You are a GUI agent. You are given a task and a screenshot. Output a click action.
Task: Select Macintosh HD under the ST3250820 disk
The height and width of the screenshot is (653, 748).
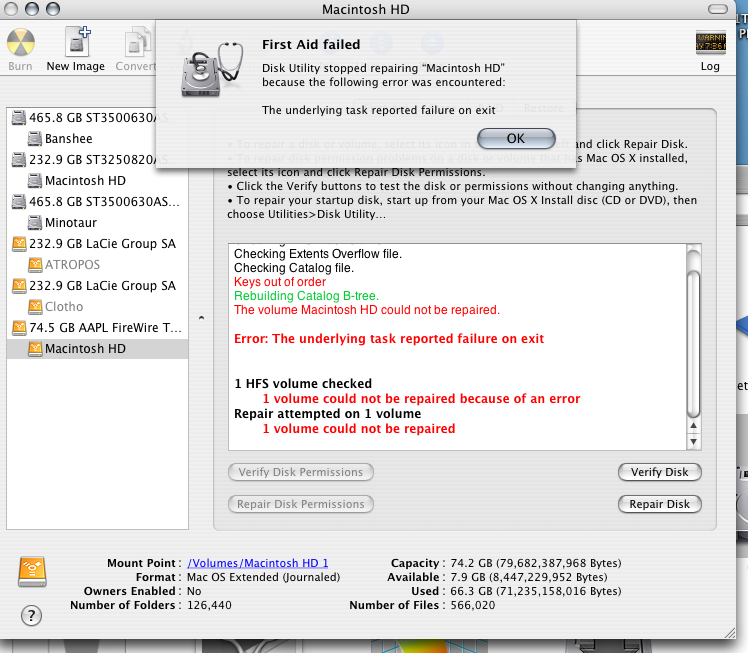click(x=85, y=181)
